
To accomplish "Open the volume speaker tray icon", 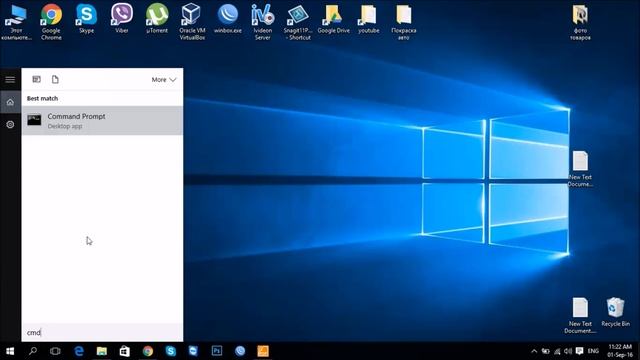I will (568, 351).
